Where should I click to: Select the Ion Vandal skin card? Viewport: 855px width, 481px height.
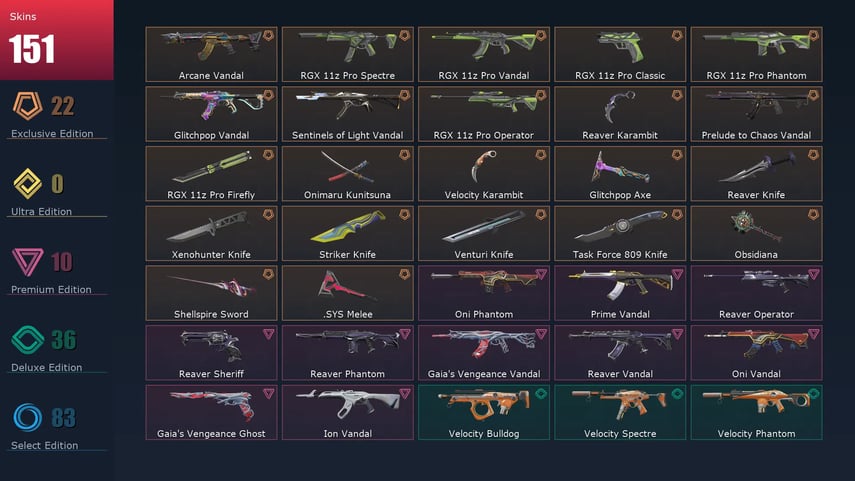347,412
